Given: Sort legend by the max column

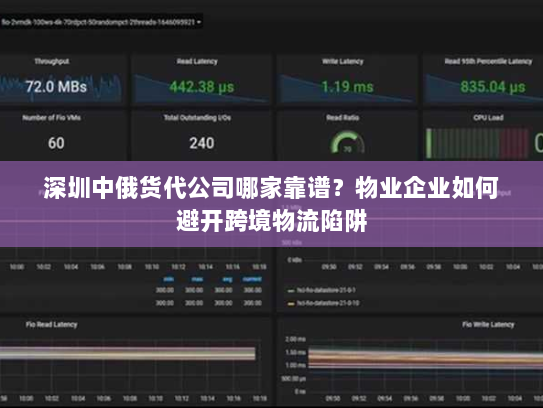Looking at the screenshot, I should pos(197,279).
